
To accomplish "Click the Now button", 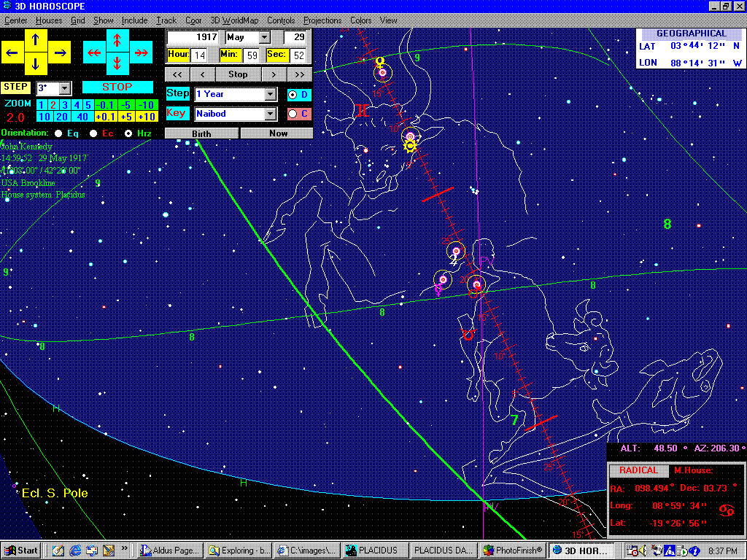I will [277, 133].
